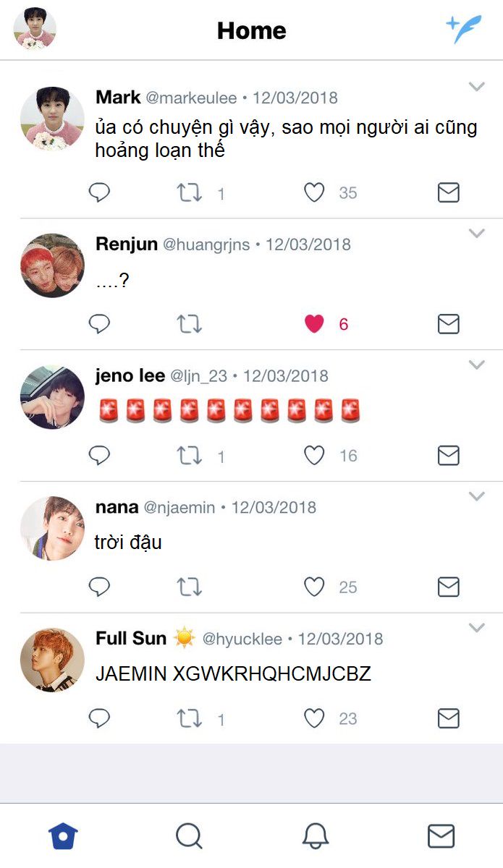
Task: Like nana's tweet with 25 likes
Action: [x=314, y=587]
